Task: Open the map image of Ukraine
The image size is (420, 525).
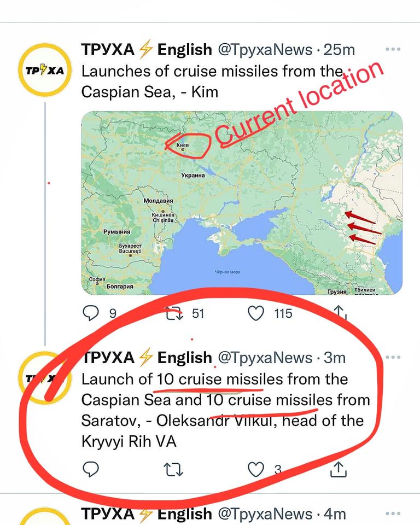Action: (x=242, y=203)
